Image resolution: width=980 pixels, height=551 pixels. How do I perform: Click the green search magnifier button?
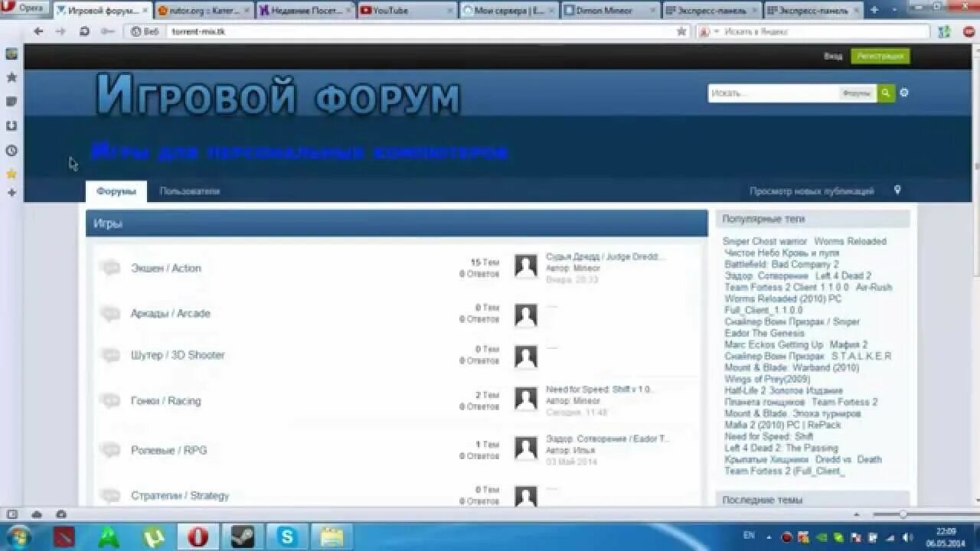click(x=886, y=93)
